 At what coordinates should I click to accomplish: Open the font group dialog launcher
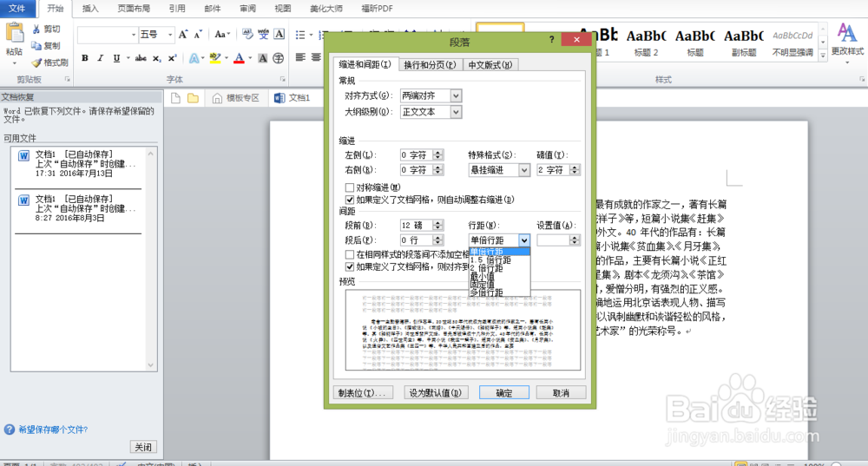[x=282, y=79]
